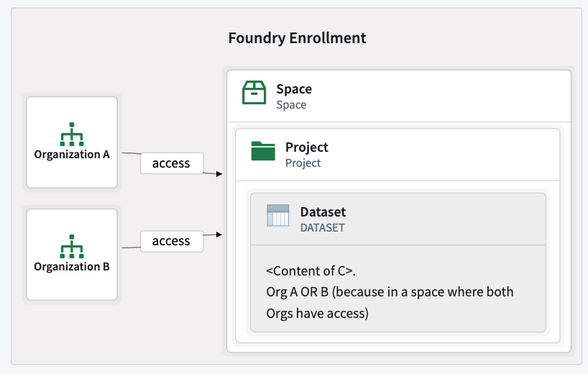Click the arrowhead of Organization A's access arrow
The image size is (588, 374).
point(218,173)
